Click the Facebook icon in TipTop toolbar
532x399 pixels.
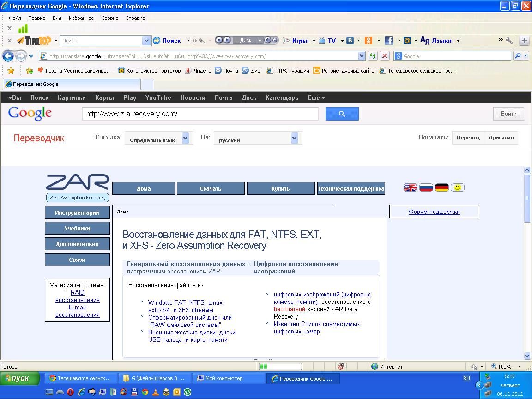[x=389, y=41]
